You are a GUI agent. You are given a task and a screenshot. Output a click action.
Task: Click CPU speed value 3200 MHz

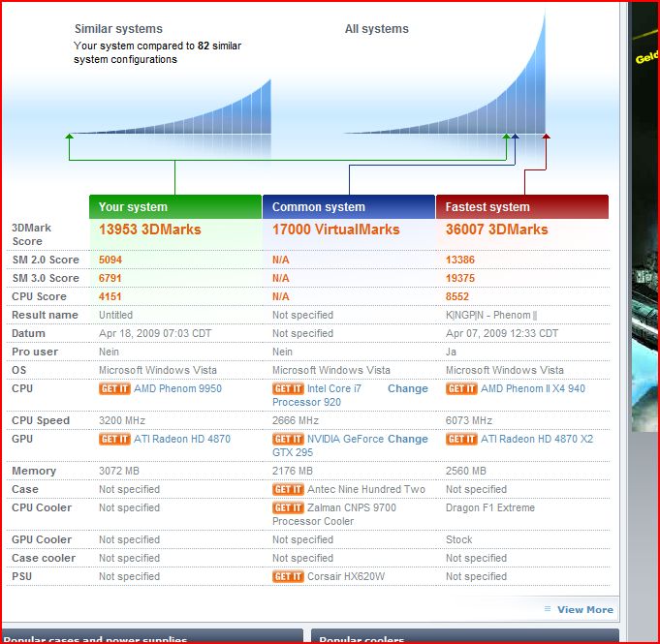coord(122,420)
